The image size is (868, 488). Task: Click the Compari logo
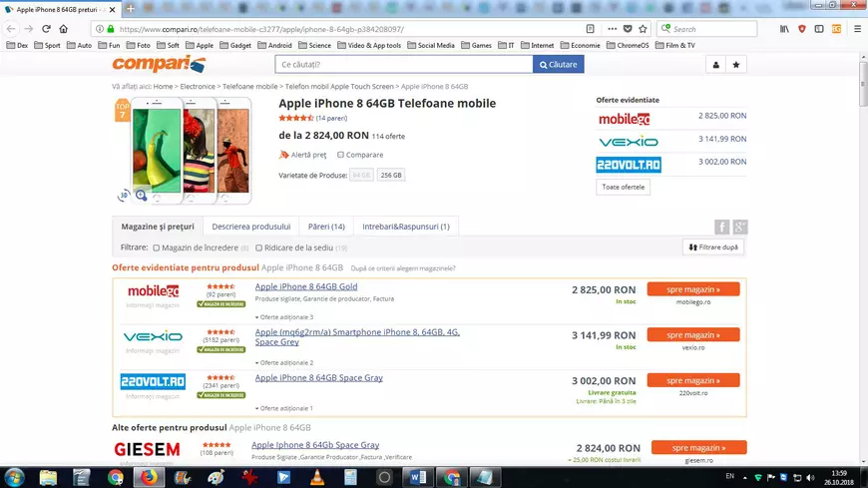(x=159, y=64)
